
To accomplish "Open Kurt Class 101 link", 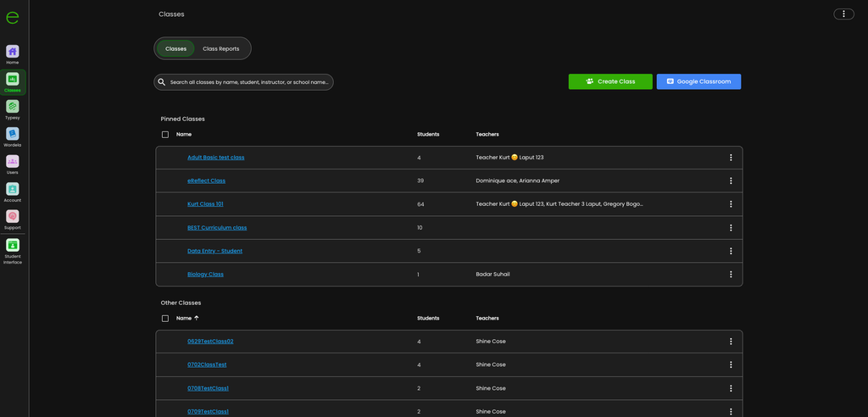I will [x=205, y=203].
